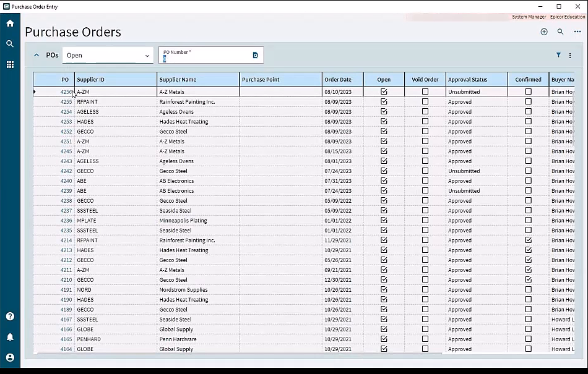Sort by the PO column header
Viewport: 588px width, 374px height.
(x=54, y=79)
